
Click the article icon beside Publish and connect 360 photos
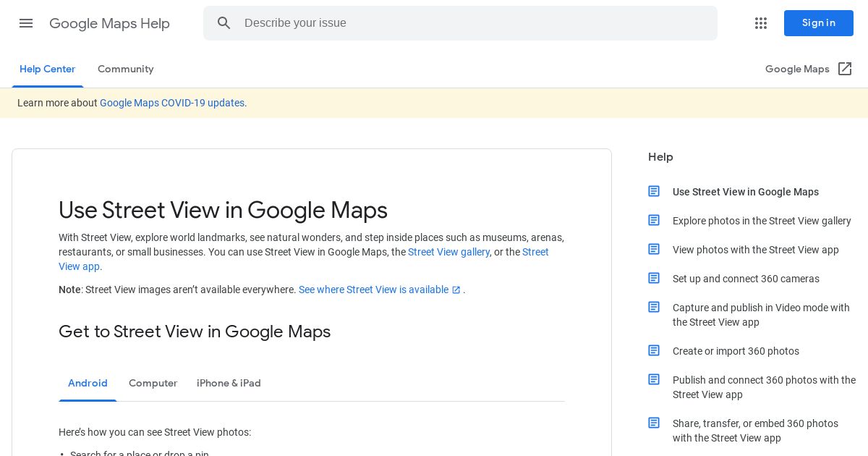[x=654, y=379]
